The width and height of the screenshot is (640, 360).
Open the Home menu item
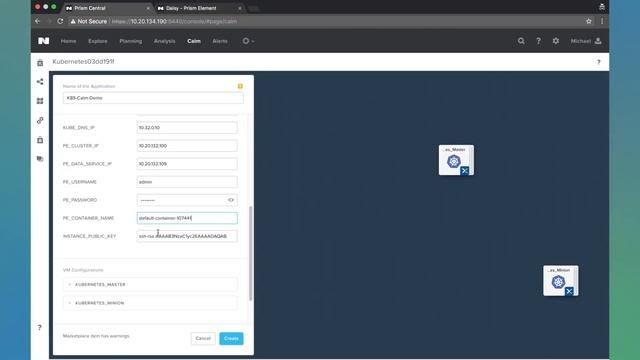pos(69,41)
